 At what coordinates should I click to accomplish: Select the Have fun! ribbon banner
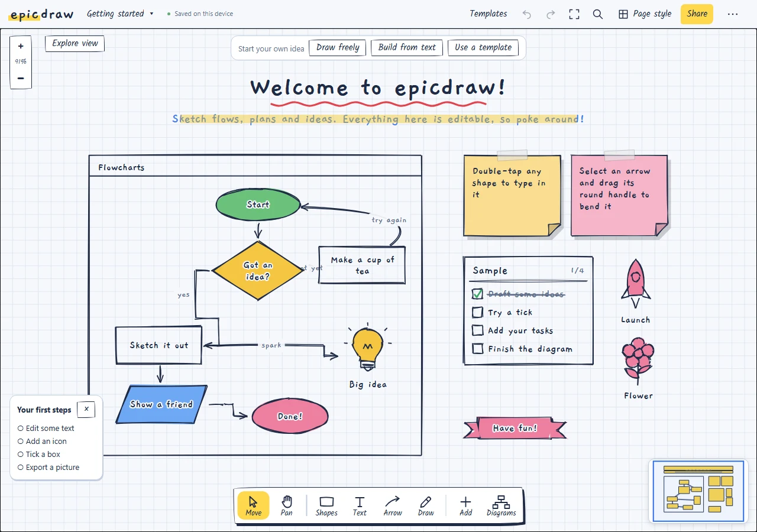(x=515, y=428)
